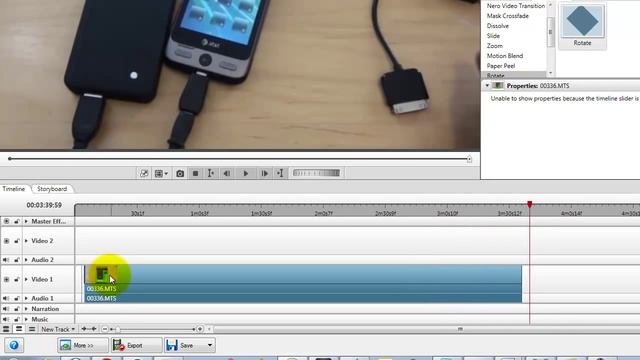This screenshot has height=360, width=640.
Task: Switch to the Storyboard tab
Action: click(x=52, y=189)
